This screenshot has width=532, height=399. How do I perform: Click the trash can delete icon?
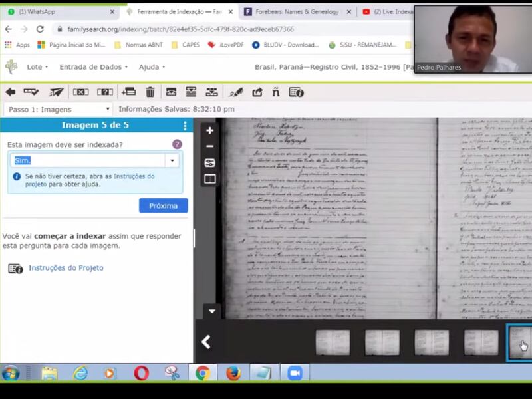tap(150, 92)
